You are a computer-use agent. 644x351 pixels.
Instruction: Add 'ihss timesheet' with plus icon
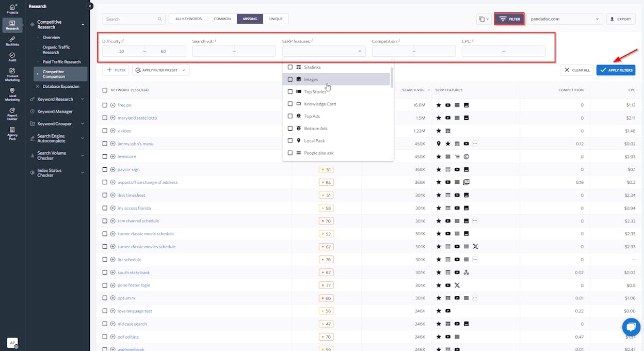tap(112, 195)
